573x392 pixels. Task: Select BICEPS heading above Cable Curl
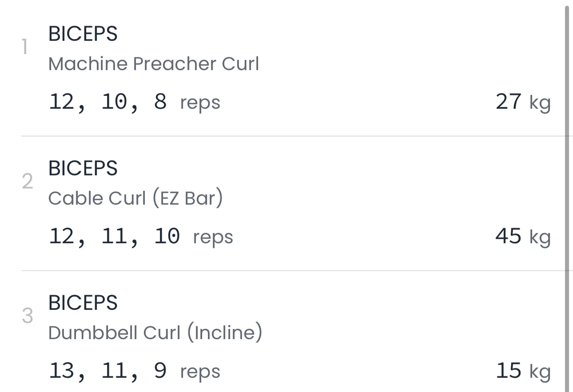point(83,168)
